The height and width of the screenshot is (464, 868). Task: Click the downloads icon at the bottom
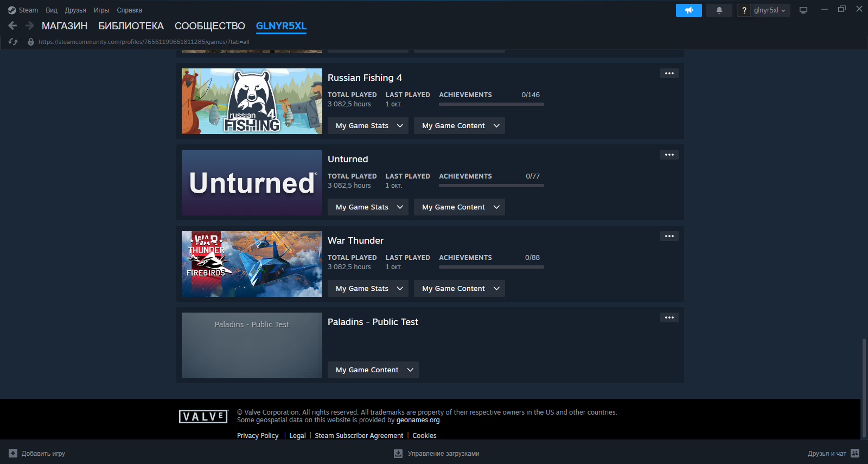coord(398,453)
